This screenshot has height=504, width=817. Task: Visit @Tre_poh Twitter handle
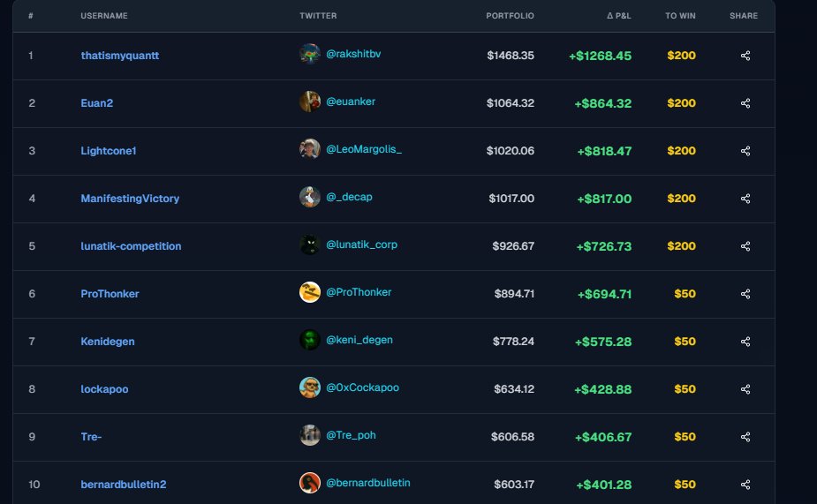pyautogui.click(x=351, y=435)
